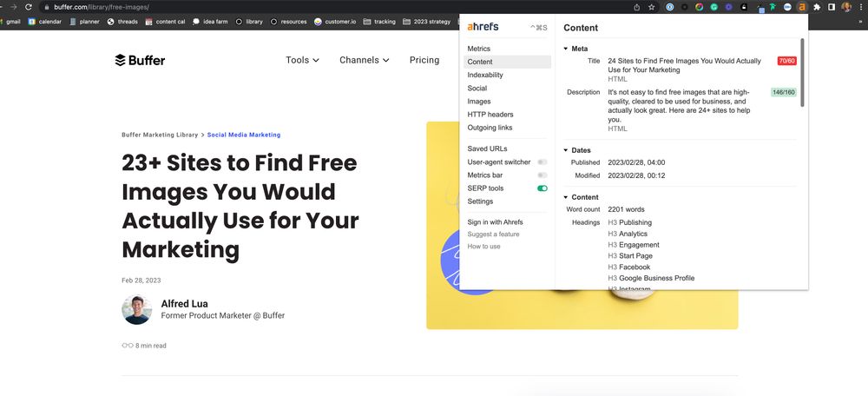The height and width of the screenshot is (396, 868).
Task: Open the Social tab
Action: pyautogui.click(x=477, y=88)
